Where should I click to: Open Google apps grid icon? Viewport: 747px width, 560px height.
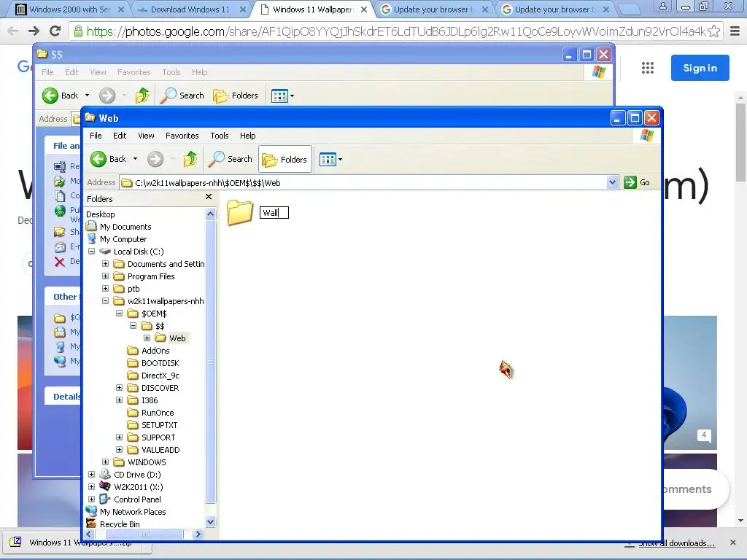[x=648, y=68]
